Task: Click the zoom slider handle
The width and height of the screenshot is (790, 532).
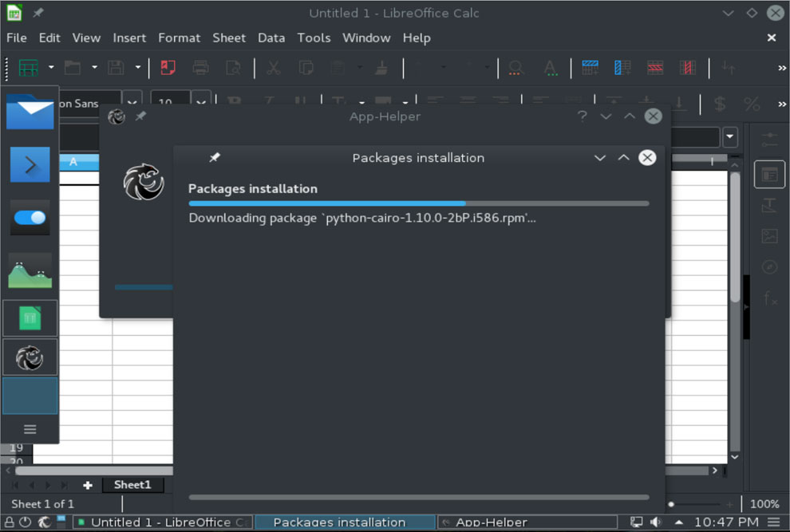Action: tap(671, 504)
